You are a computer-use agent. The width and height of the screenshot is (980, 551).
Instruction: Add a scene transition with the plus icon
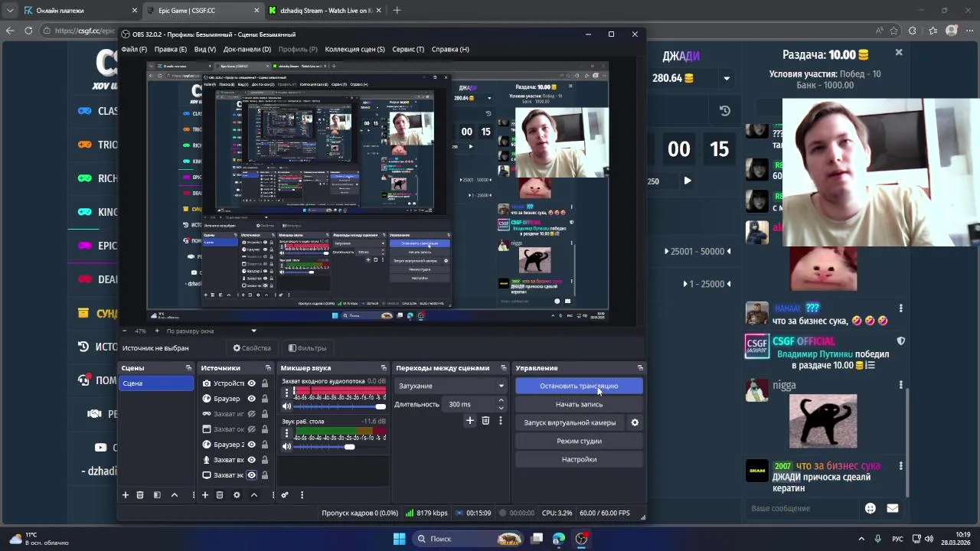[x=470, y=420]
